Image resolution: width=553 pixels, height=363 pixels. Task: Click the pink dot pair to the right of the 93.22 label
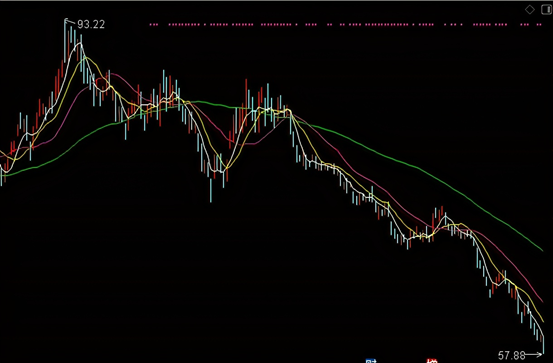coord(154,25)
